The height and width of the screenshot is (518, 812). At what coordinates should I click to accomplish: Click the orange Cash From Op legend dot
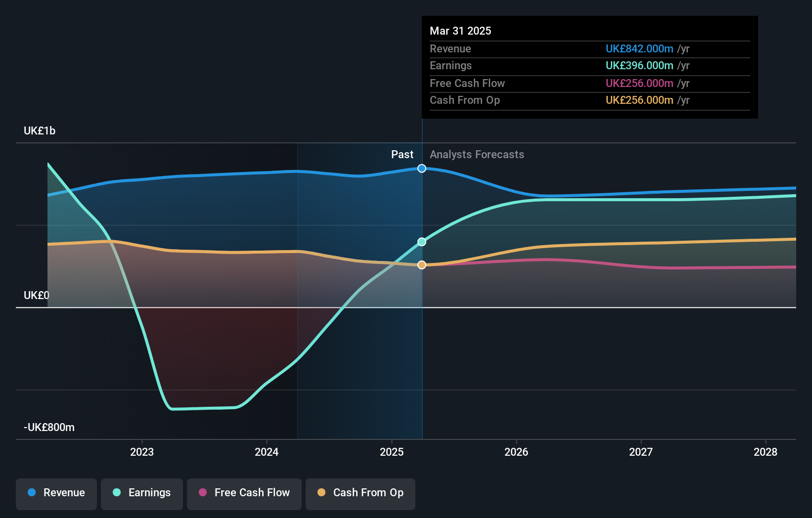click(322, 493)
